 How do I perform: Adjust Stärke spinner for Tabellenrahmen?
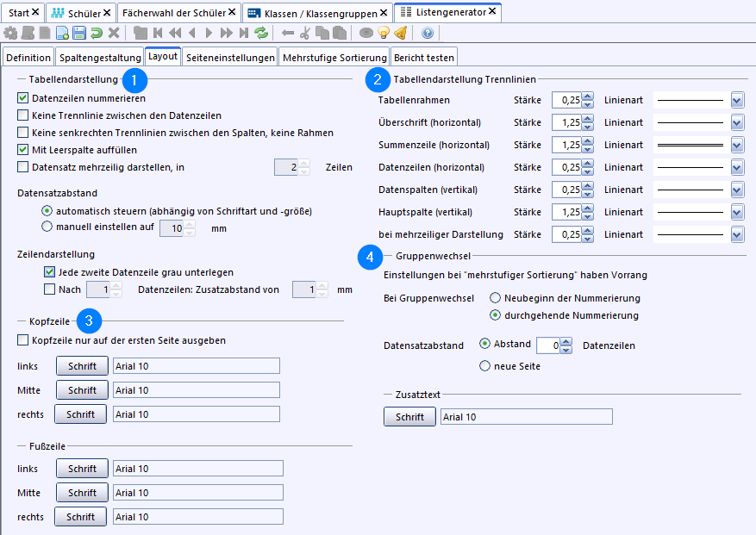pos(587,100)
